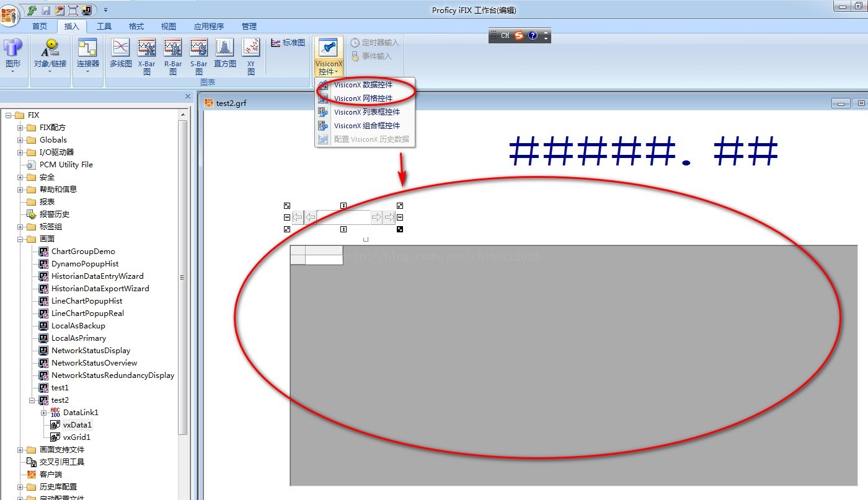
Task: Expand the I/O驱动器 folder
Action: pyautogui.click(x=20, y=152)
